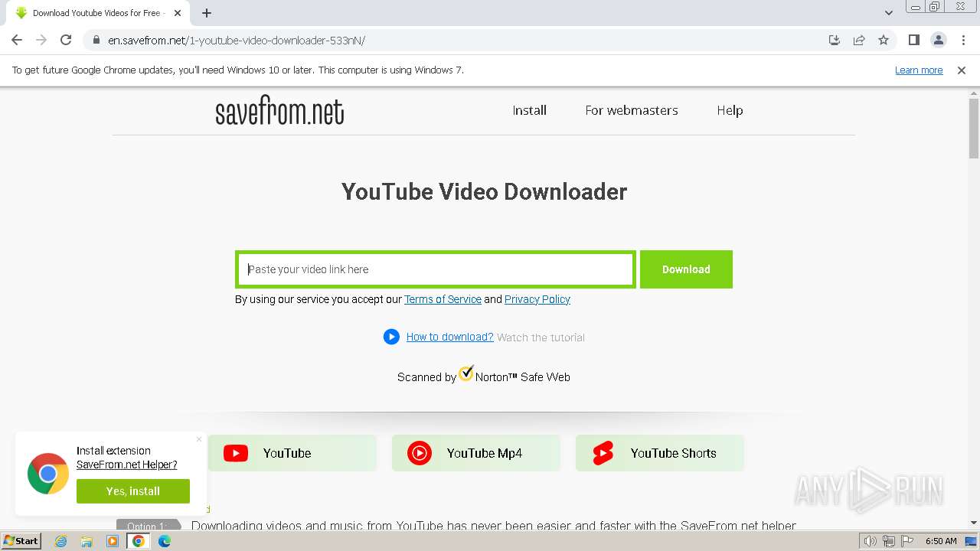
Task: Click the browser forward arrow
Action: pyautogui.click(x=41, y=40)
